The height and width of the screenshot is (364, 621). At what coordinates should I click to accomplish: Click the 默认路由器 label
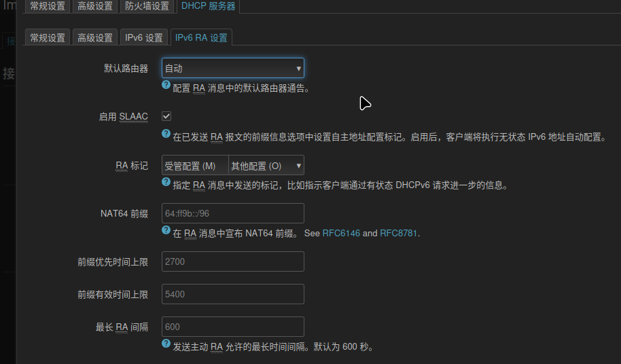(126, 69)
